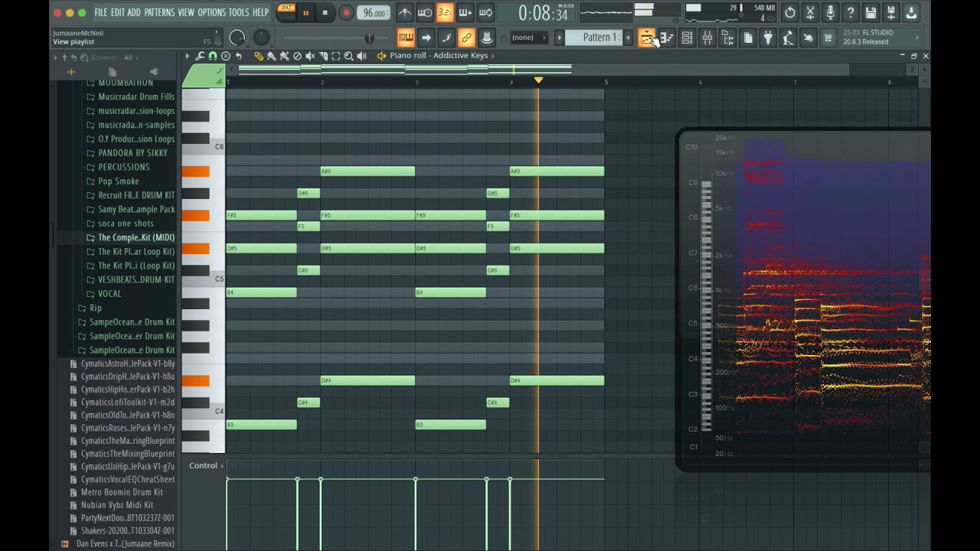Open the PATTERNS menu
Image resolution: width=980 pixels, height=551 pixels.
tap(159, 13)
